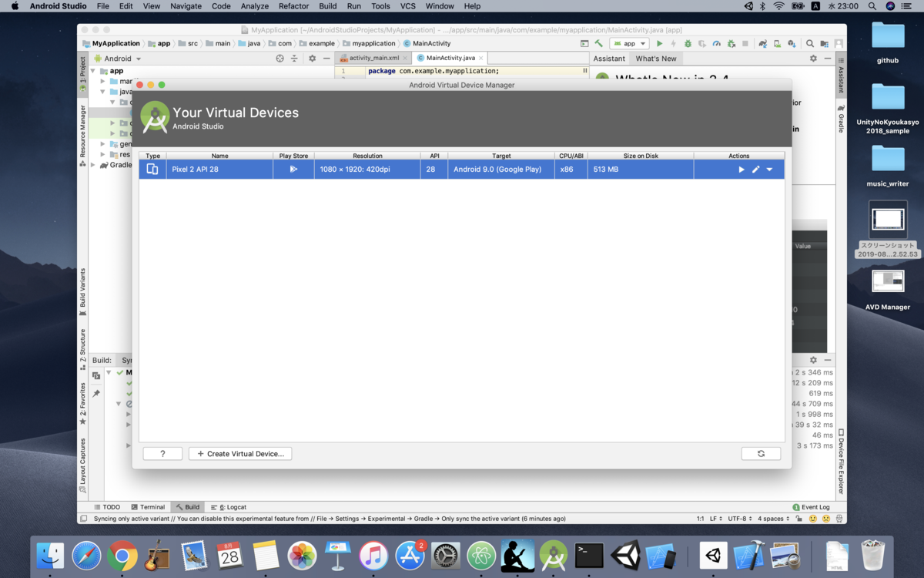924x578 pixels.
Task: Open Project panel settings gear
Action: click(x=312, y=59)
